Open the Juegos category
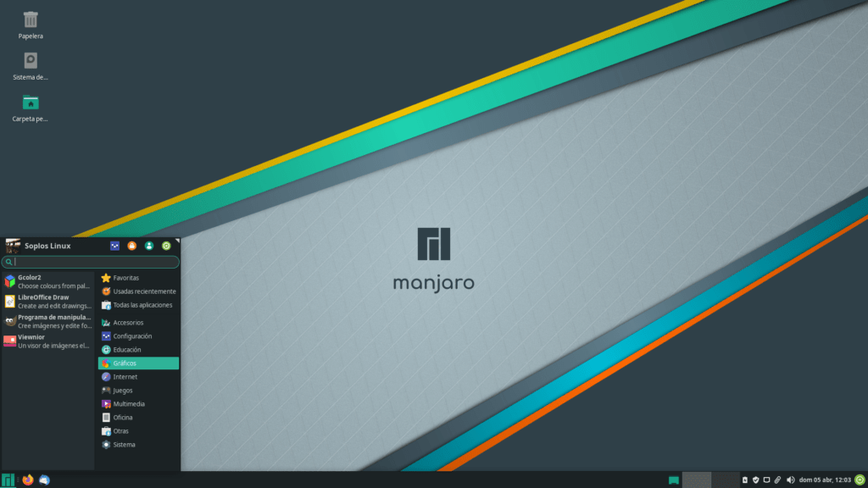This screenshot has width=868, height=488. [138, 390]
